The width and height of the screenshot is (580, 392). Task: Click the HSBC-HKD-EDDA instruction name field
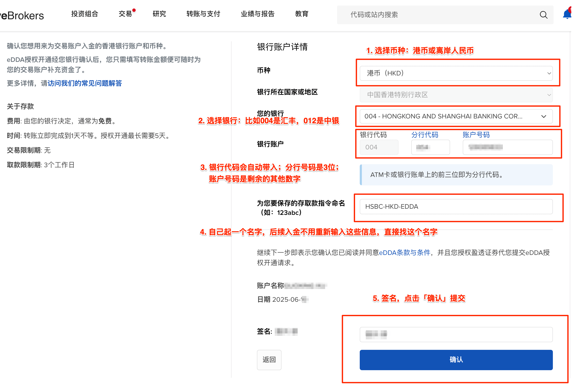(456, 207)
